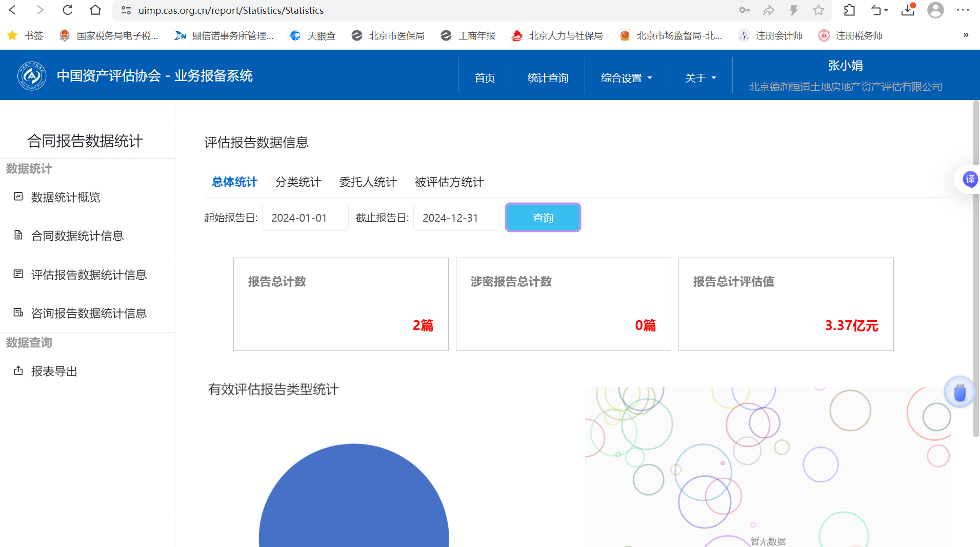The width and height of the screenshot is (980, 547).
Task: Click the bookmark star icon in address bar
Action: (818, 10)
